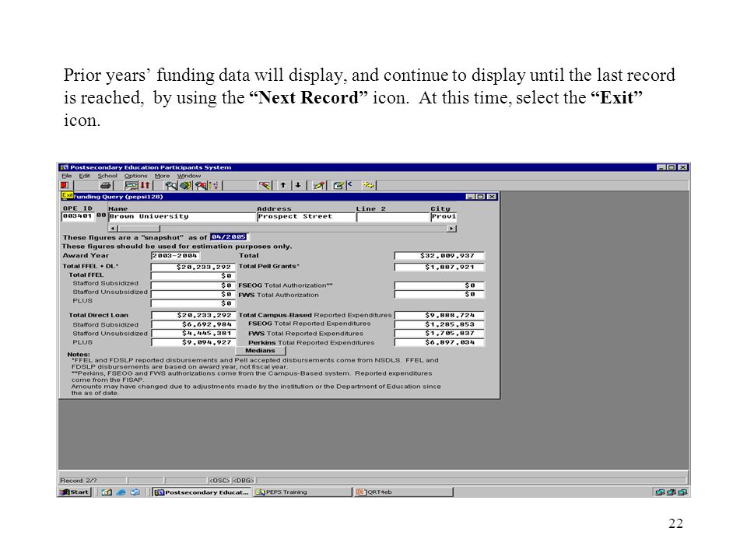Click the Execute Query icon
The width and height of the screenshot is (747, 560).
(186, 185)
